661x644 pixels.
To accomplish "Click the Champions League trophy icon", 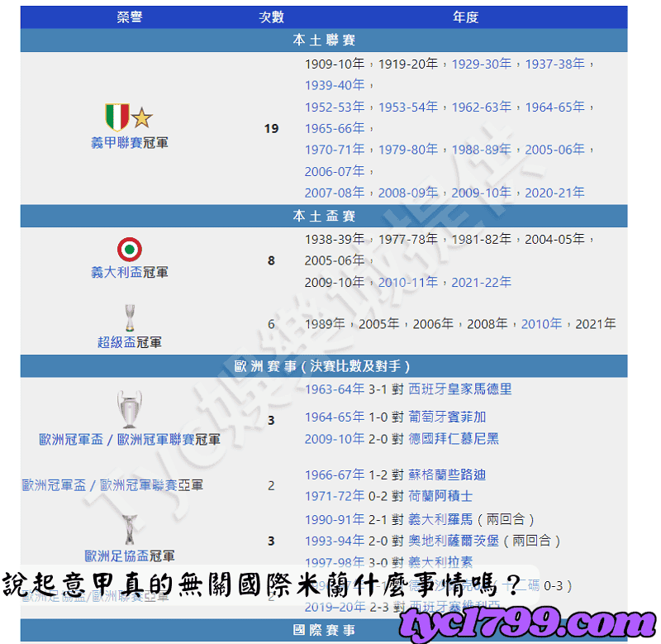I will [x=130, y=409].
